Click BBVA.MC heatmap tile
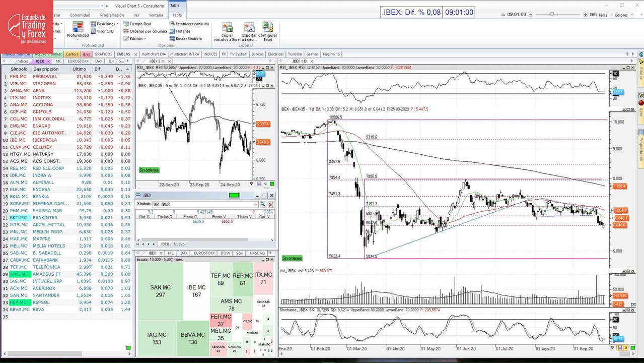The image size is (644, 363). pos(193,338)
